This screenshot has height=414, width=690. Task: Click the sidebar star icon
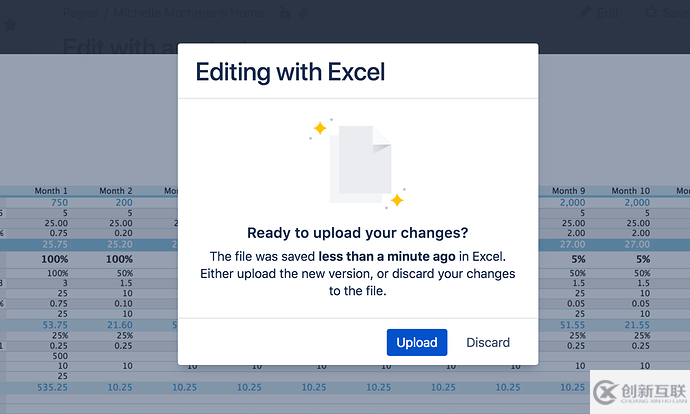pos(10,25)
